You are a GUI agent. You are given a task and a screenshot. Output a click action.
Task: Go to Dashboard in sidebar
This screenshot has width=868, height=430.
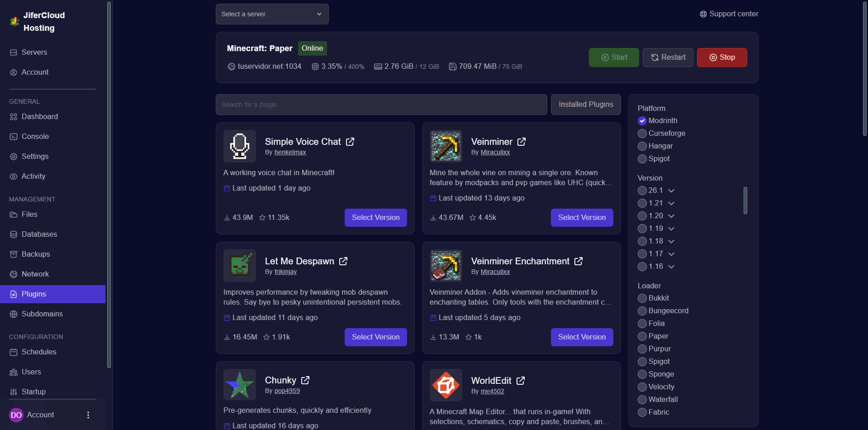(x=52, y=117)
